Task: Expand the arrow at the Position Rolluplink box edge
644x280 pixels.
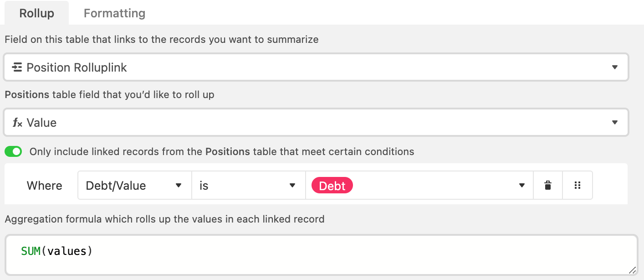Action: tap(615, 67)
